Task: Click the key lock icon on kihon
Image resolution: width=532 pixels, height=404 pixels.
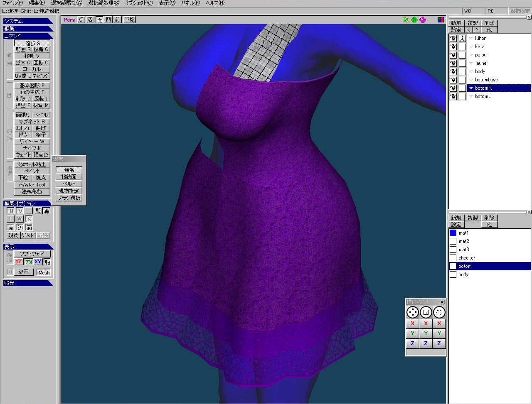Action: (462, 38)
